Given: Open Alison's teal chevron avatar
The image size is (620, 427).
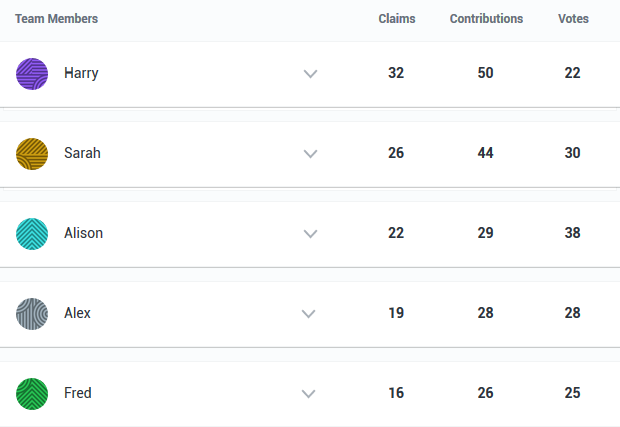Looking at the screenshot, I should [x=32, y=234].
